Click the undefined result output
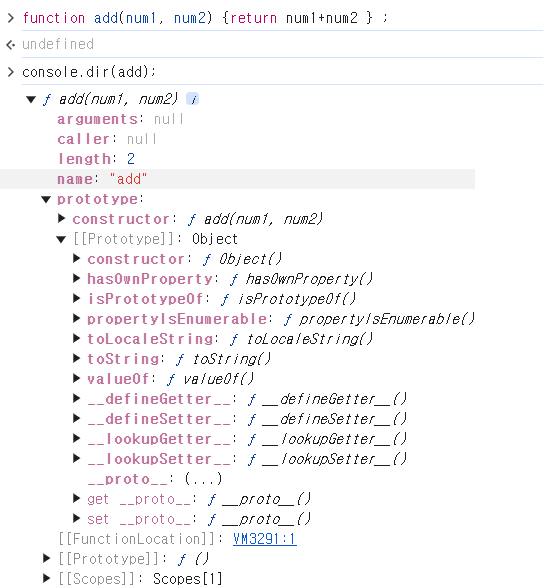The width and height of the screenshot is (543, 588). pyautogui.click(x=58, y=44)
